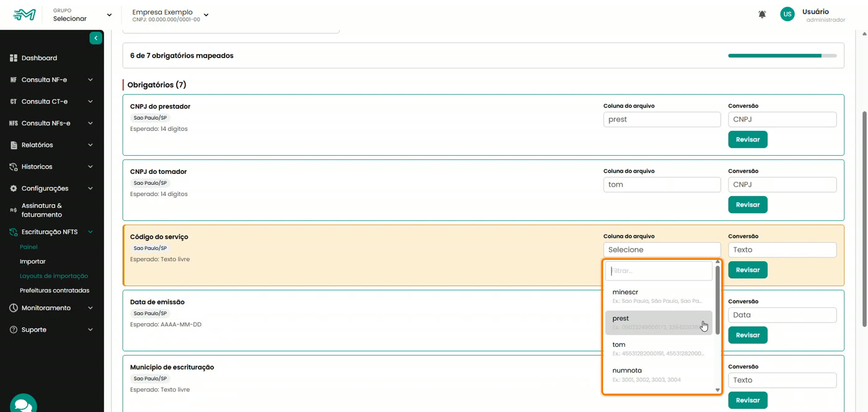Click the Assinatura & faturamento icon
868x412 pixels.
14,210
